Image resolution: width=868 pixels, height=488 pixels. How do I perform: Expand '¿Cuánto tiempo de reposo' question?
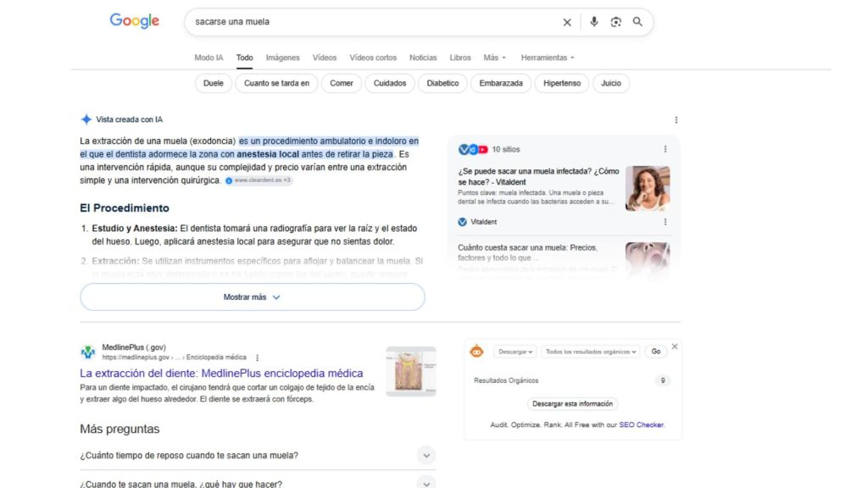click(258, 455)
